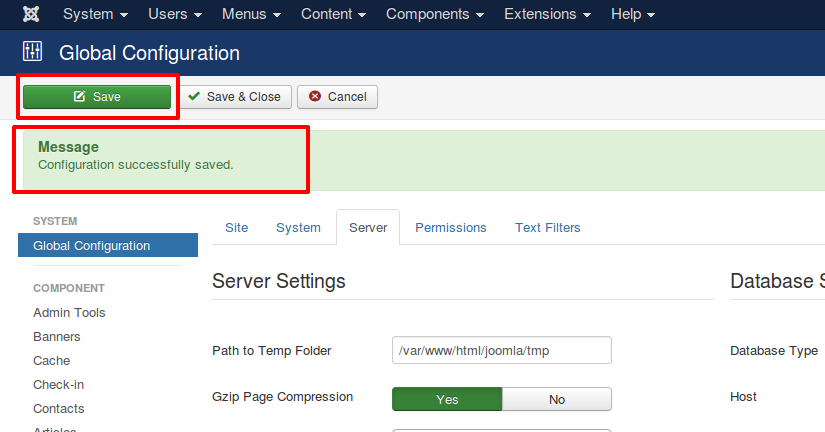This screenshot has height=432, width=825.
Task: Open the Text Filters tab
Action: coord(548,228)
